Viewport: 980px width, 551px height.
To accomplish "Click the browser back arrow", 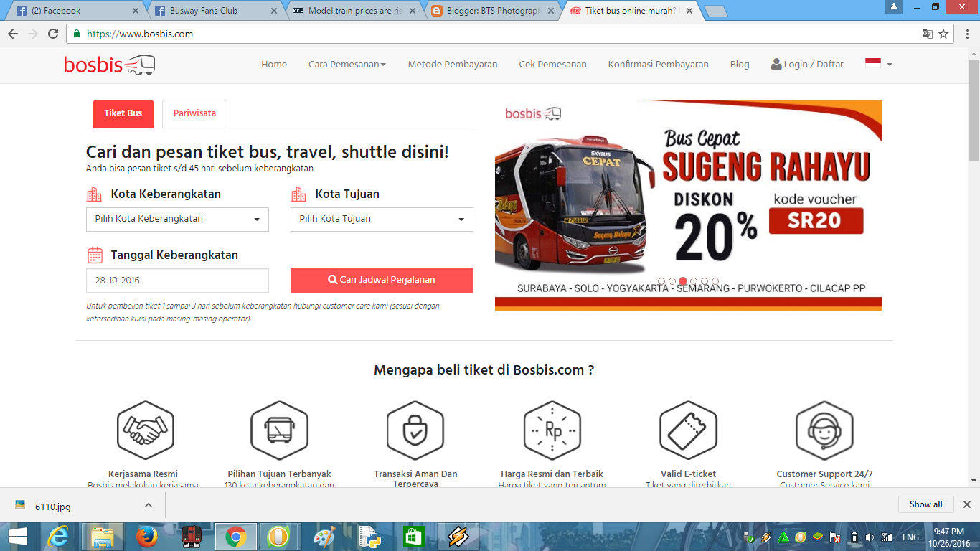I will (13, 34).
